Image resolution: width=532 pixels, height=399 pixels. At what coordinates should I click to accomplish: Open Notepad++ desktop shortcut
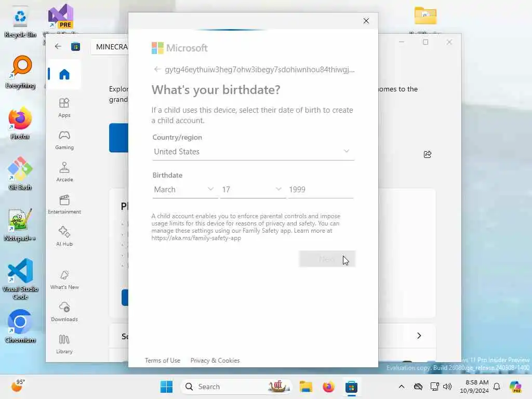20,224
